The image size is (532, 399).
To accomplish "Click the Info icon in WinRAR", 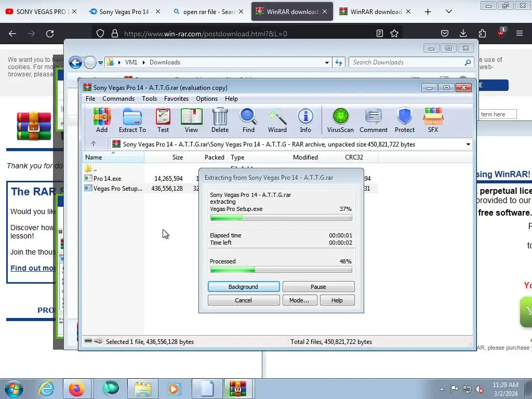I will point(305,121).
